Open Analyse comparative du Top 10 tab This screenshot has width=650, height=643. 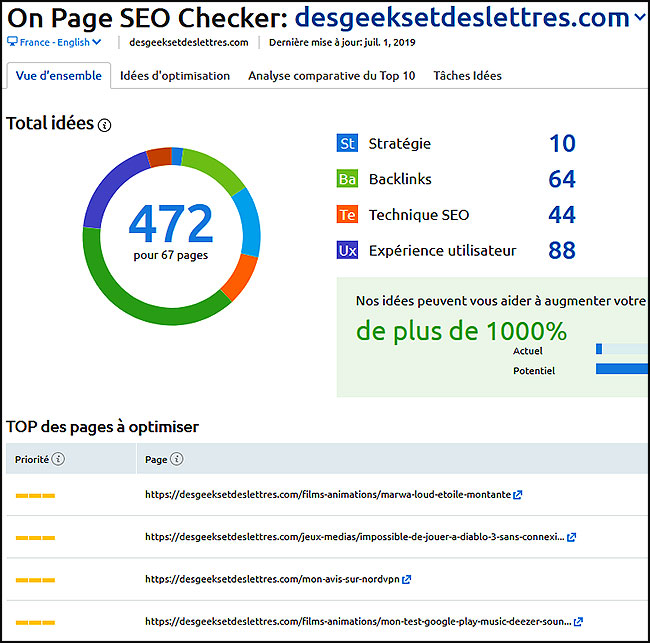click(x=332, y=76)
